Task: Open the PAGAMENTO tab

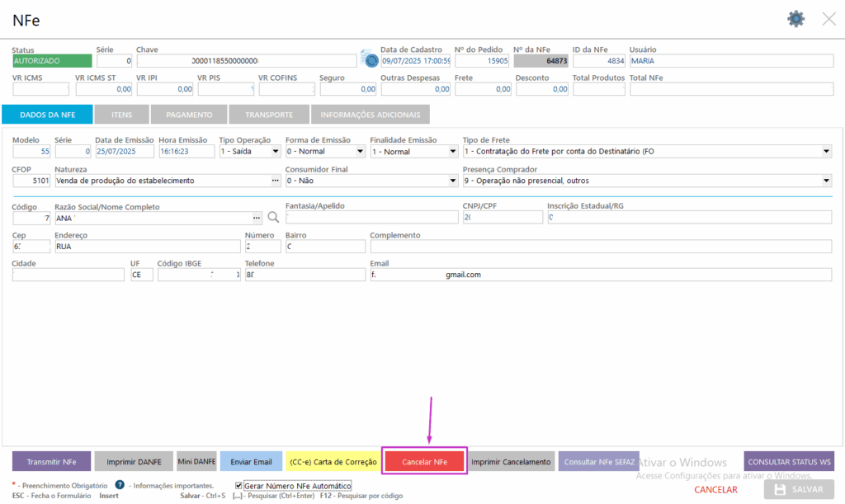Action: (x=189, y=115)
